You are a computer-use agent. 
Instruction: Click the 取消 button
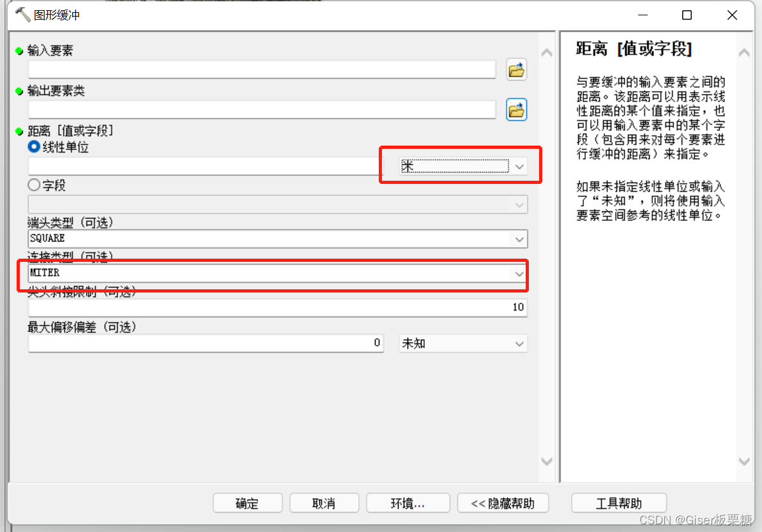(324, 503)
